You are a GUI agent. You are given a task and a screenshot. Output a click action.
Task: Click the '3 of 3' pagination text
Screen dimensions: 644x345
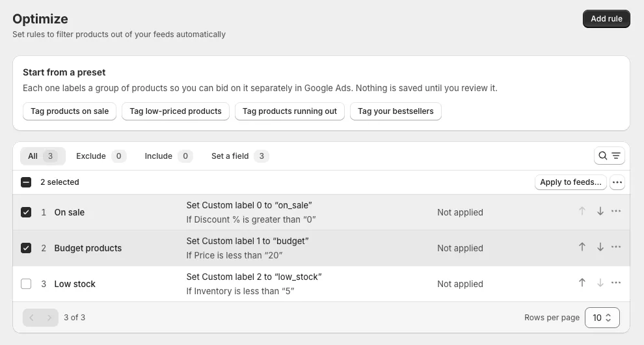pos(74,318)
